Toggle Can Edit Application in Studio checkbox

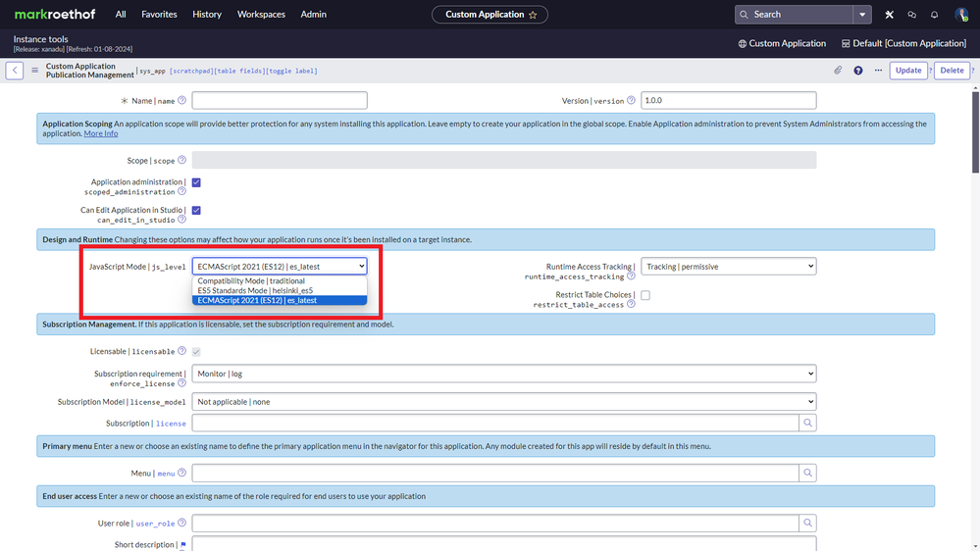(x=196, y=211)
